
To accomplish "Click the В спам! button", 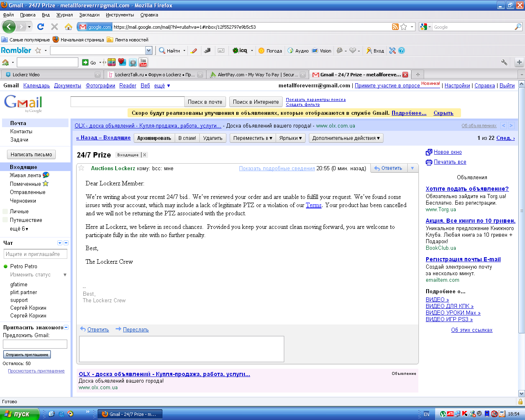I will 187,138.
